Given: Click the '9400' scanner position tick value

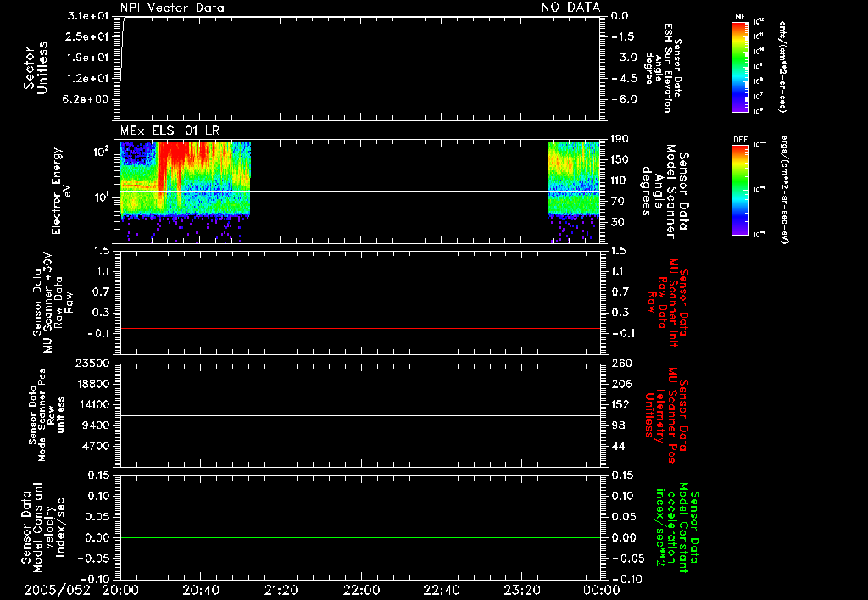Looking at the screenshot, I should pos(96,425).
